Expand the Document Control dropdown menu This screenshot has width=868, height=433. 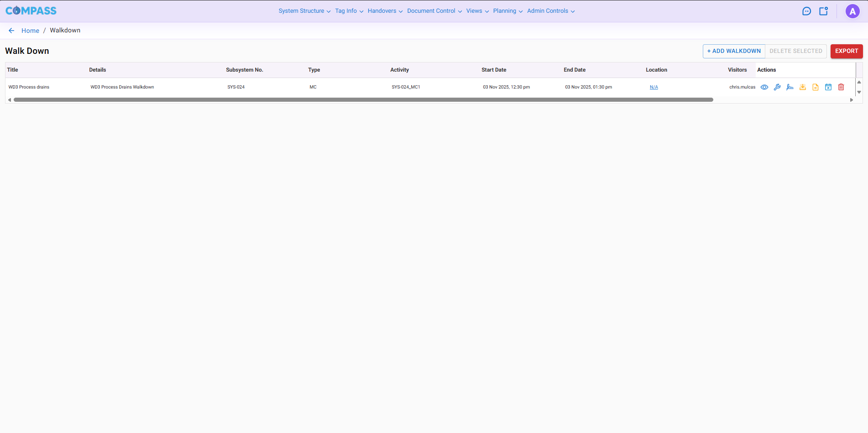coord(434,11)
